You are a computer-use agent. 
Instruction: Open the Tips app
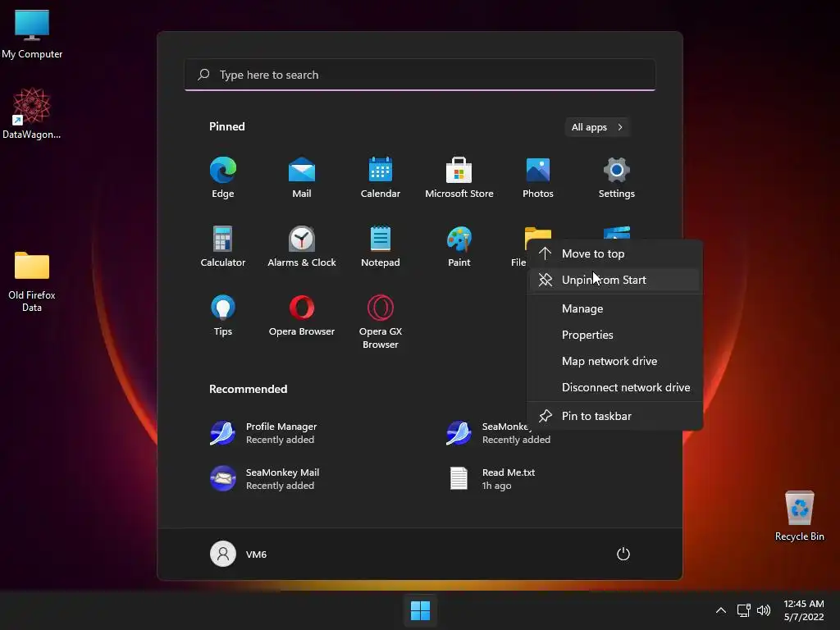[223, 316]
